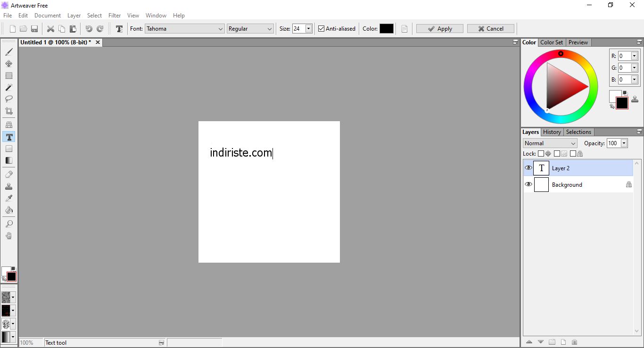Image resolution: width=644 pixels, height=348 pixels.
Task: Open the font Size dropdown arrow
Action: click(x=309, y=29)
